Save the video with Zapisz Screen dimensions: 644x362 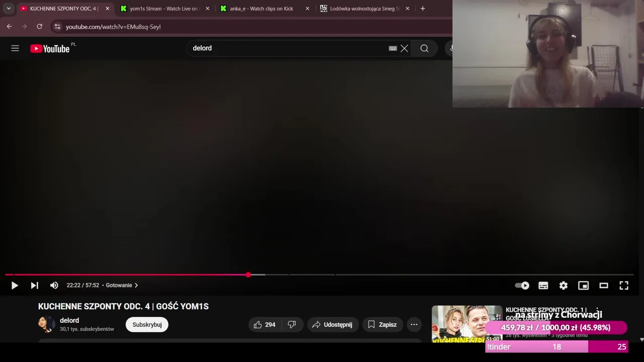pos(382,325)
